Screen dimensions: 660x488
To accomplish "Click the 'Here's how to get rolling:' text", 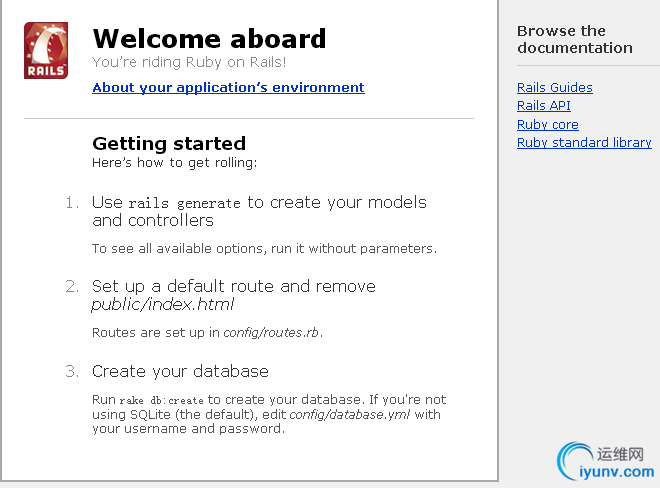I will click(174, 163).
